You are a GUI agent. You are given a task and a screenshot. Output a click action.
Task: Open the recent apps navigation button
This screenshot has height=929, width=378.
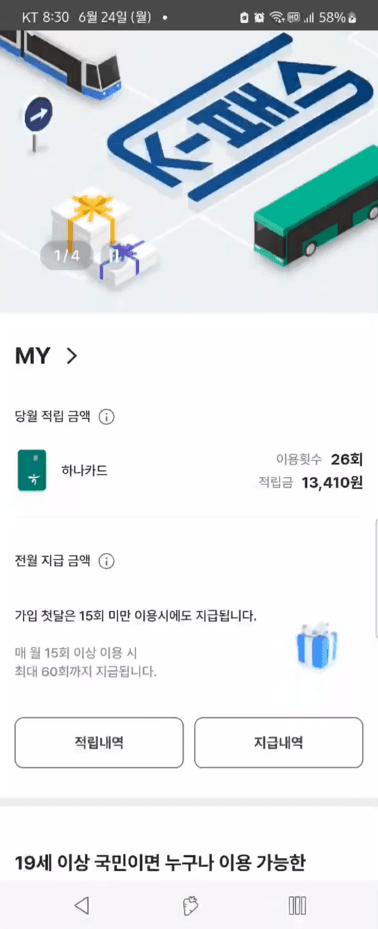pos(297,905)
